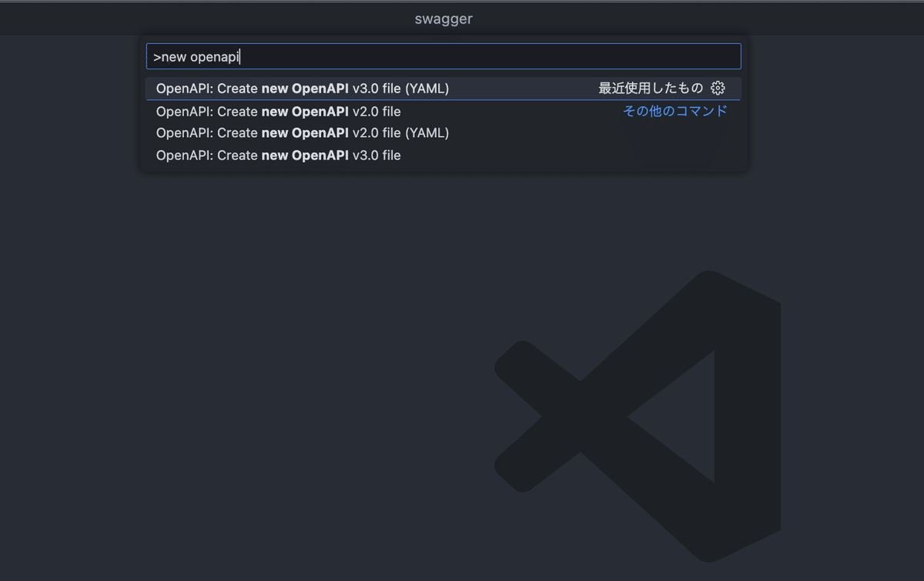Choose Create new OpenAPI v2.0 file (YAML) entry
This screenshot has width=924, height=581.
303,133
